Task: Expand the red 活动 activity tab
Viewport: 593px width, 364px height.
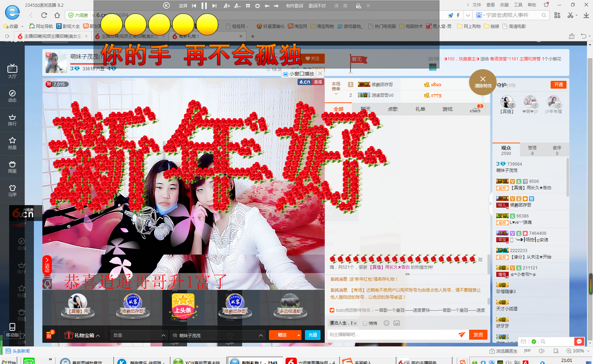Action: (x=47, y=265)
